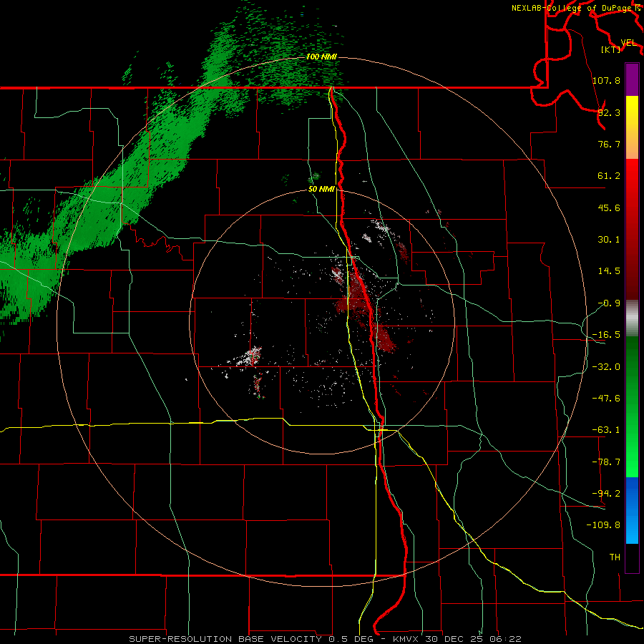Click the -0.9 velocity scale value
This screenshot has width=644, height=644.
609,303
